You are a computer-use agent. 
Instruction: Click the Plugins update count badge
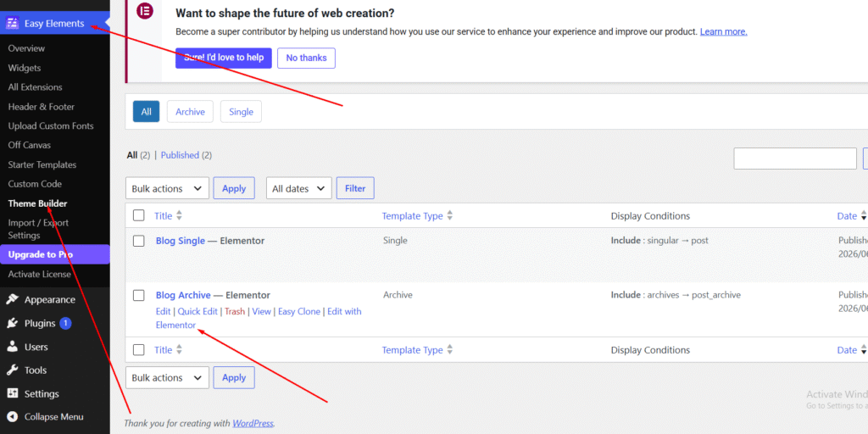66,323
